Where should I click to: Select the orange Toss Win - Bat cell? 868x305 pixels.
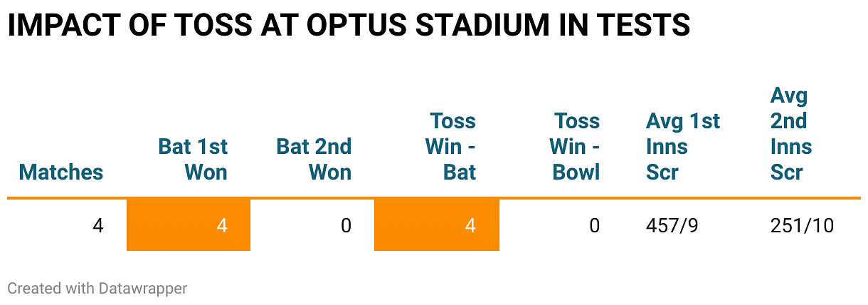click(x=436, y=226)
